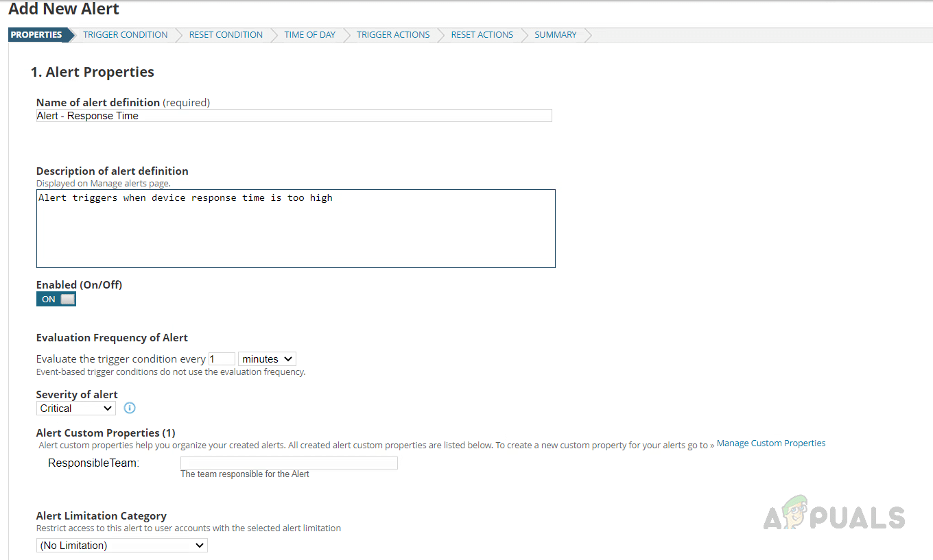Click the ResponsibleTeam input field
This screenshot has width=933, height=560.
pyautogui.click(x=289, y=463)
